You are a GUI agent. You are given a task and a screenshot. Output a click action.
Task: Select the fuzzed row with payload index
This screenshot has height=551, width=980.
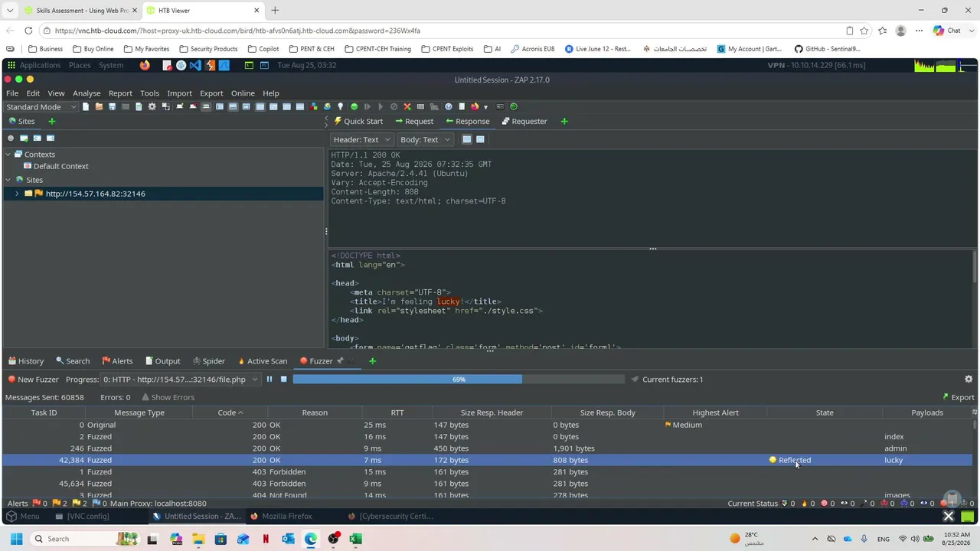click(487, 437)
